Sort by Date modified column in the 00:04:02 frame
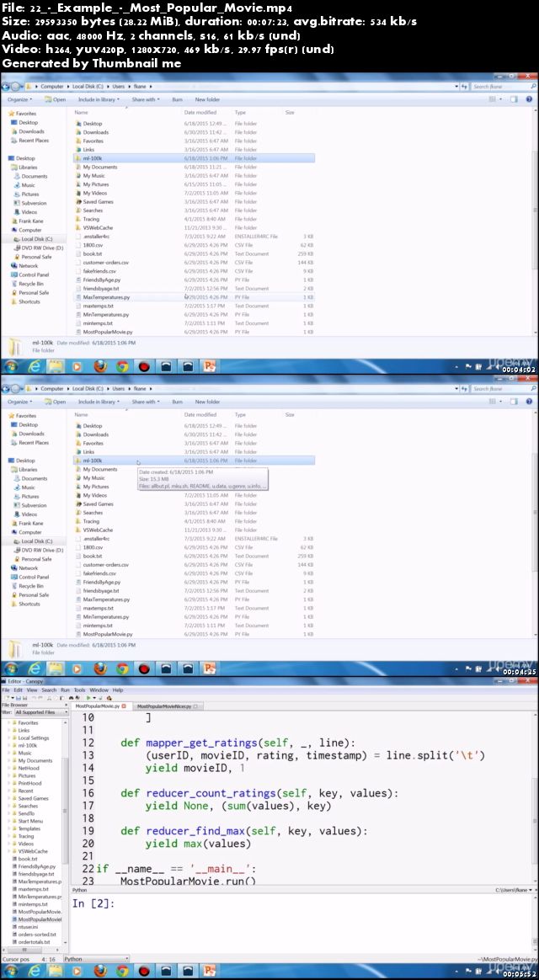The image size is (539, 980). [x=200, y=113]
